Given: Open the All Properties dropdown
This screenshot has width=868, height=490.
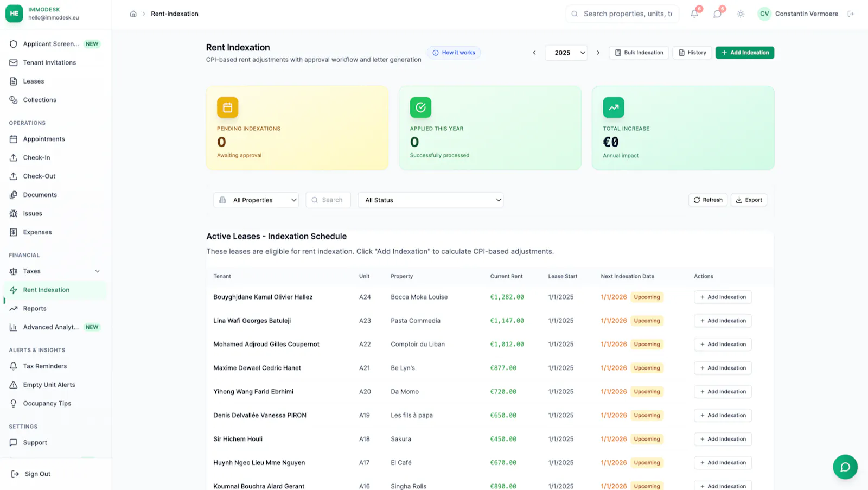Looking at the screenshot, I should click(x=256, y=200).
